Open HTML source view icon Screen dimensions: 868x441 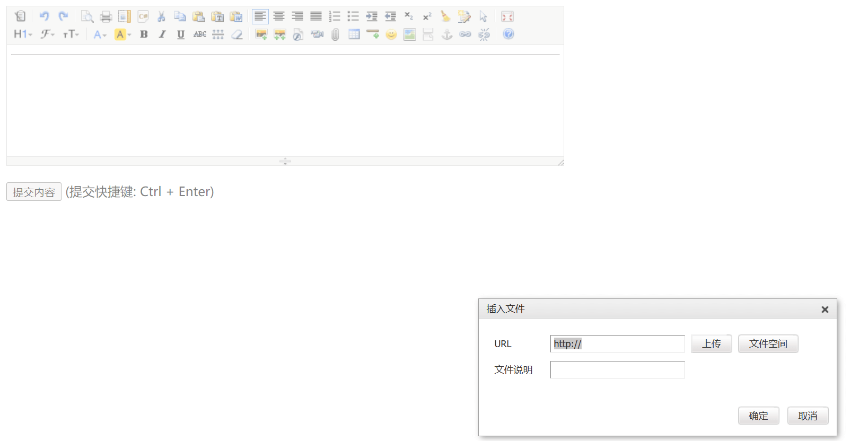[20, 16]
